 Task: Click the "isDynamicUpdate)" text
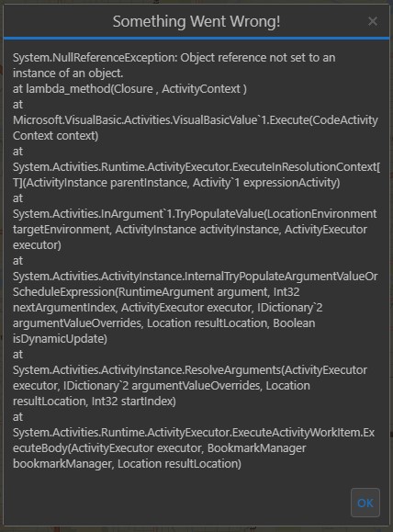pyautogui.click(x=60, y=339)
